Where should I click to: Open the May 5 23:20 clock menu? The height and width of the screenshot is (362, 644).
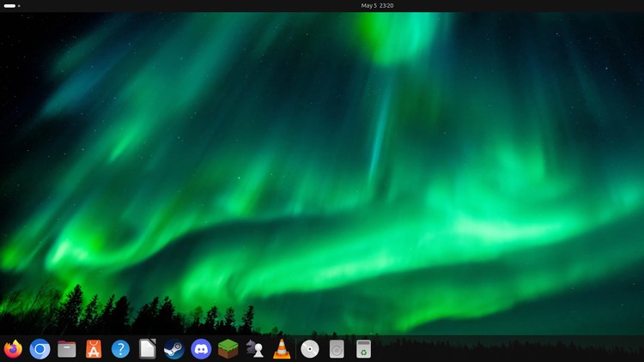pyautogui.click(x=377, y=6)
